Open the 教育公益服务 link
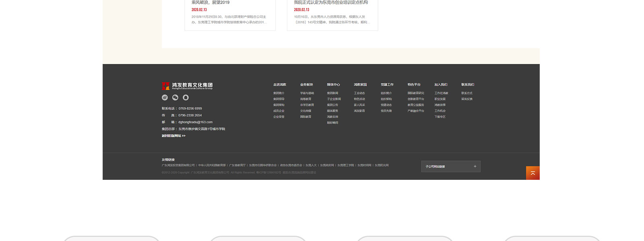Image resolution: width=644 pixels, height=241 pixels. (416, 105)
